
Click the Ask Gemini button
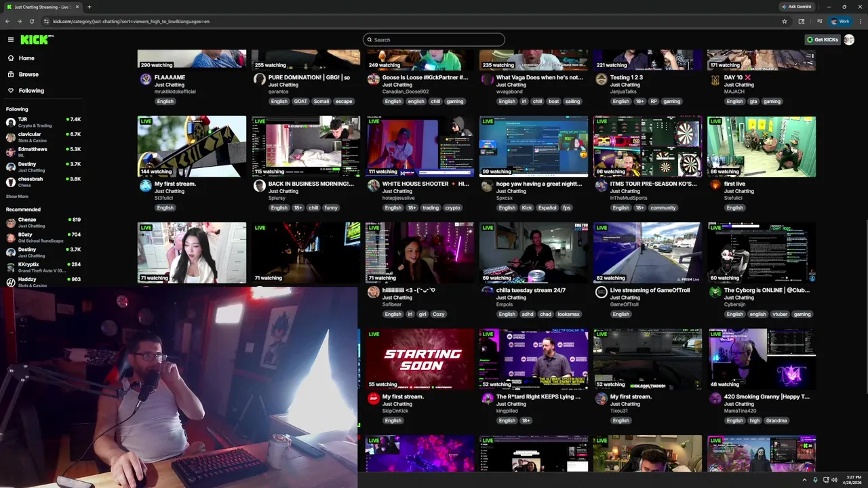pos(796,7)
